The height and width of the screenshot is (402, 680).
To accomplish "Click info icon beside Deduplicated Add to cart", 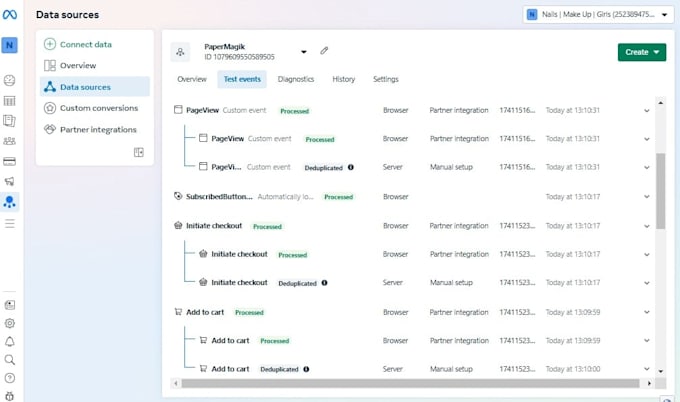I will point(306,369).
